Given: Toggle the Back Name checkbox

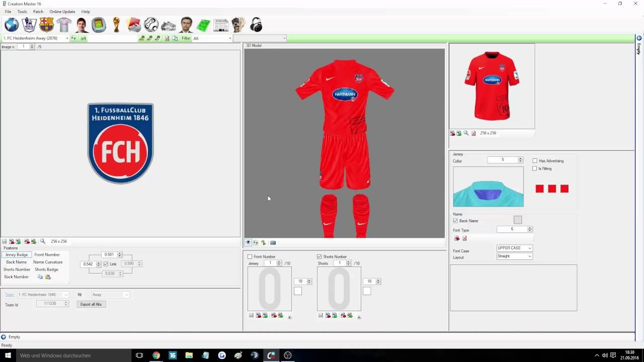Looking at the screenshot, I should click(x=455, y=221).
